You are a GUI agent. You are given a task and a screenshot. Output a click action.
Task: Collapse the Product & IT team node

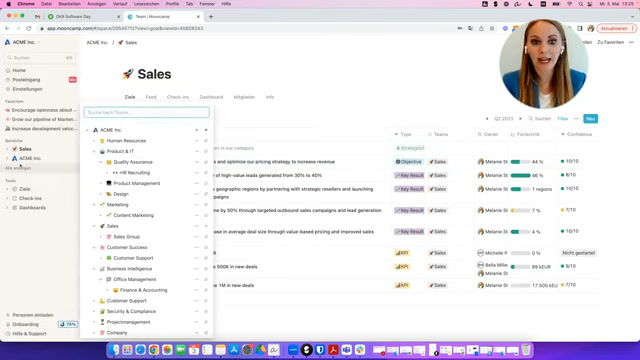(94, 151)
